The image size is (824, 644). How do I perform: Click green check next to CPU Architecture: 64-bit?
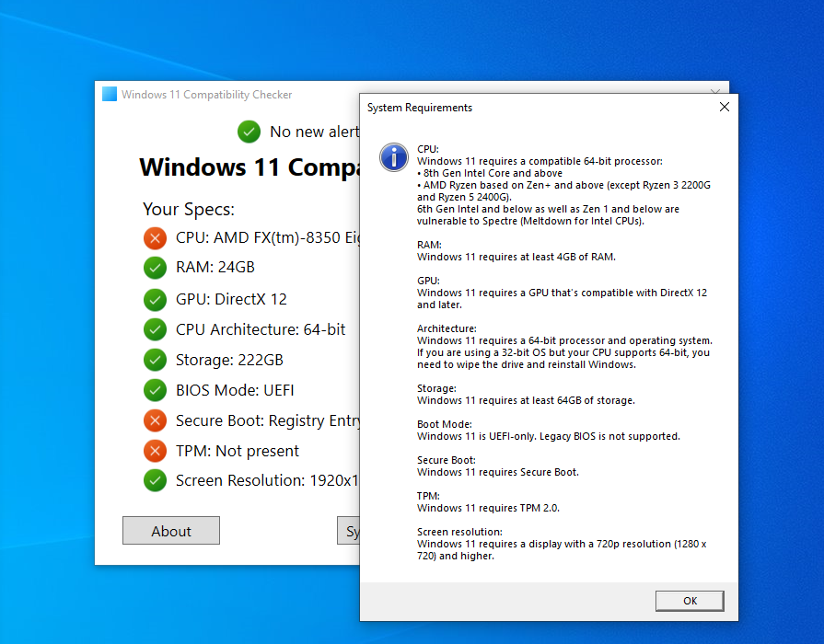coord(155,329)
